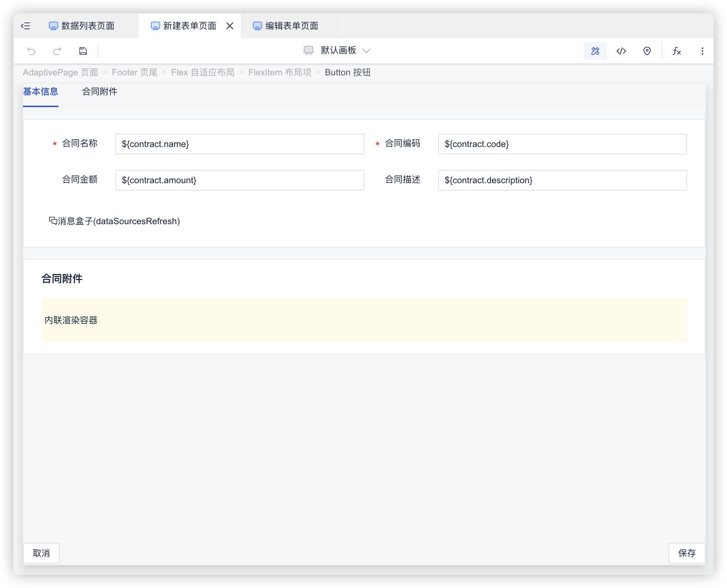Toggle the design mode ruler-pencil icon
The height and width of the screenshot is (588, 727).
pos(595,51)
